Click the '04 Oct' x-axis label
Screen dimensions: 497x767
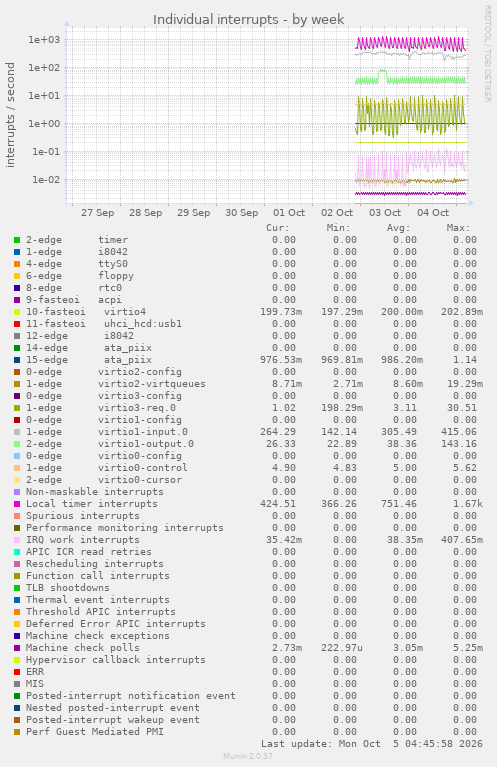[433, 213]
